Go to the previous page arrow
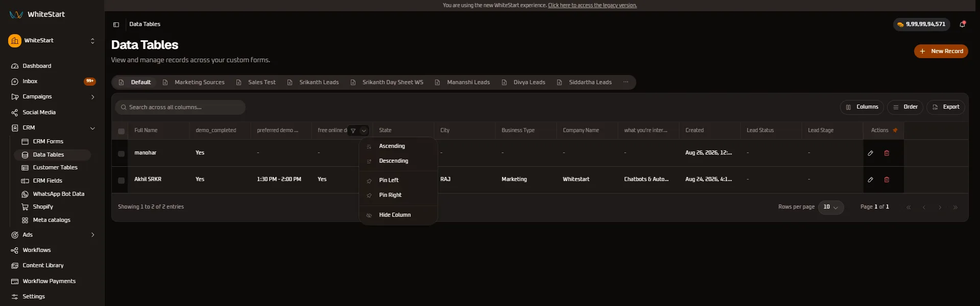The image size is (980, 306). tap(924, 207)
